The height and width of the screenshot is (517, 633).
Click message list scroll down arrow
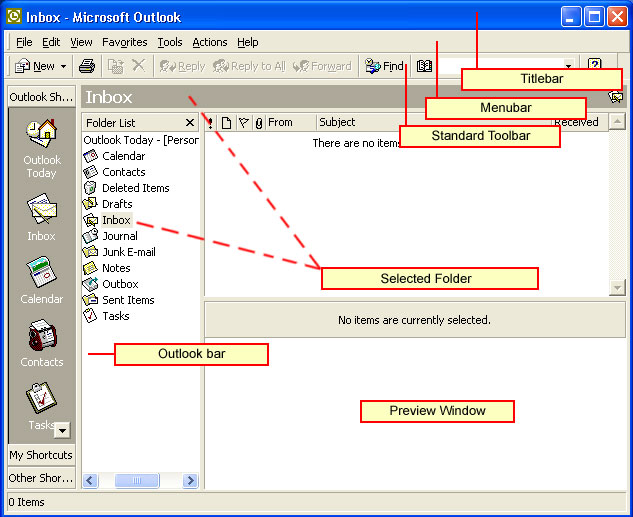click(x=617, y=287)
